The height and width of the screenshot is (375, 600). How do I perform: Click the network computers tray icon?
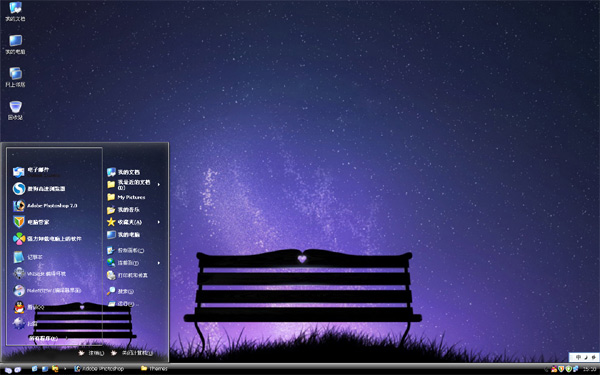coord(575,369)
